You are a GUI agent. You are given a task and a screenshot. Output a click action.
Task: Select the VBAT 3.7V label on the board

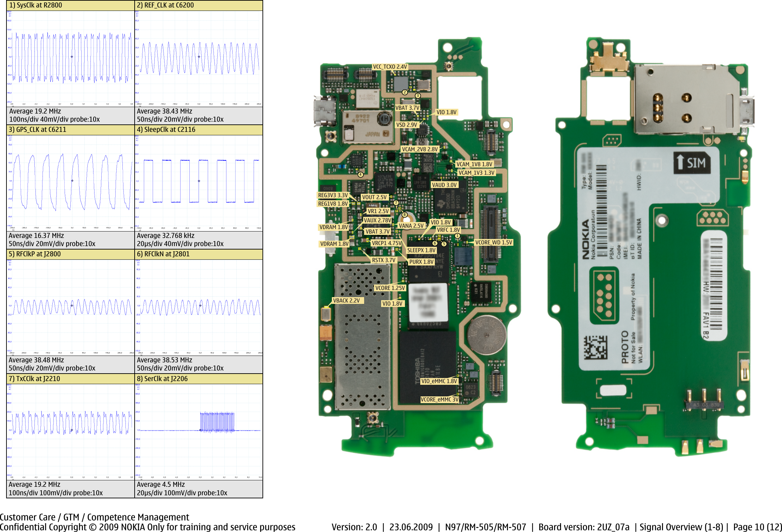pos(408,108)
